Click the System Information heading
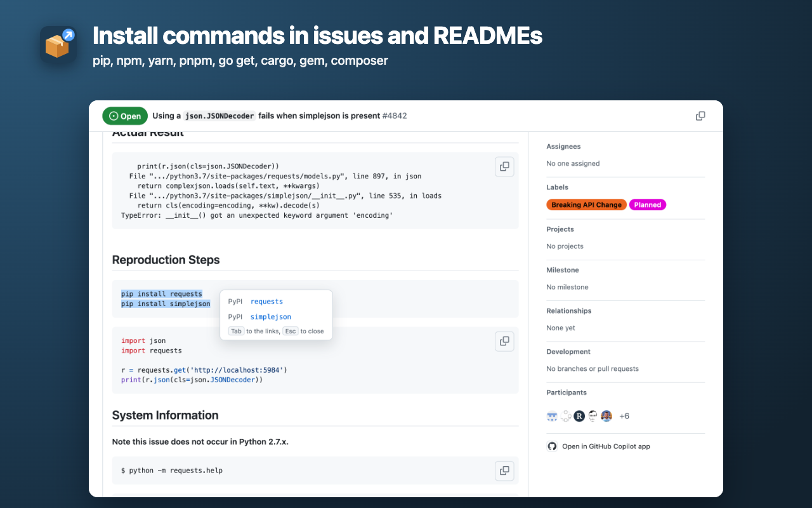 pos(166,415)
